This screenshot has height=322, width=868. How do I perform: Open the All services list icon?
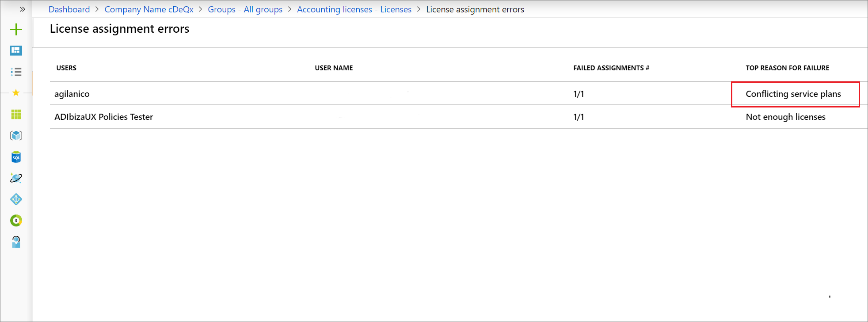tap(16, 72)
